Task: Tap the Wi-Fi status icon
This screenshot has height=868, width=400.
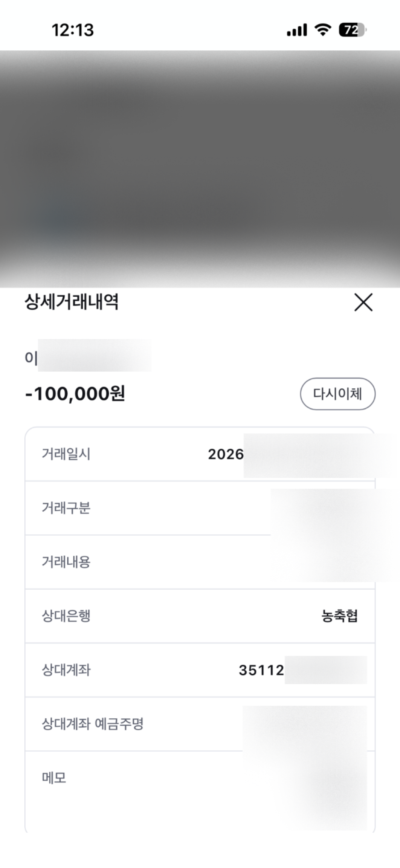Action: pyautogui.click(x=322, y=30)
